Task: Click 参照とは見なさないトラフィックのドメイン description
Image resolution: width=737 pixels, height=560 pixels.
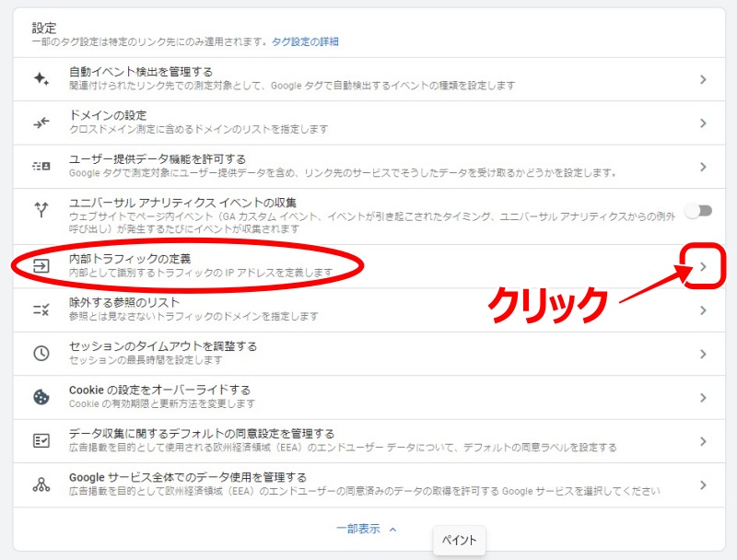Action: [x=193, y=316]
